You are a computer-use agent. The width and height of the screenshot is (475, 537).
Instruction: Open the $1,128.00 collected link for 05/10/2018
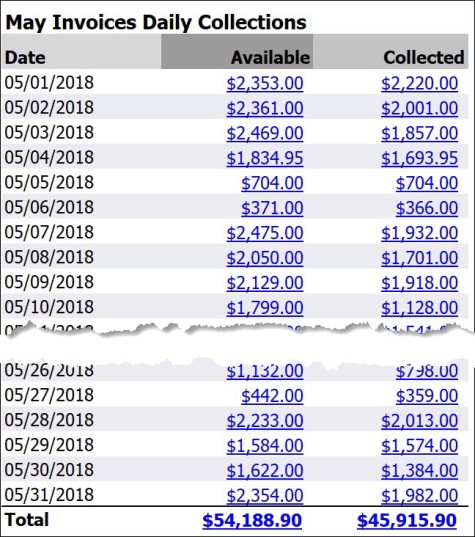(x=420, y=308)
